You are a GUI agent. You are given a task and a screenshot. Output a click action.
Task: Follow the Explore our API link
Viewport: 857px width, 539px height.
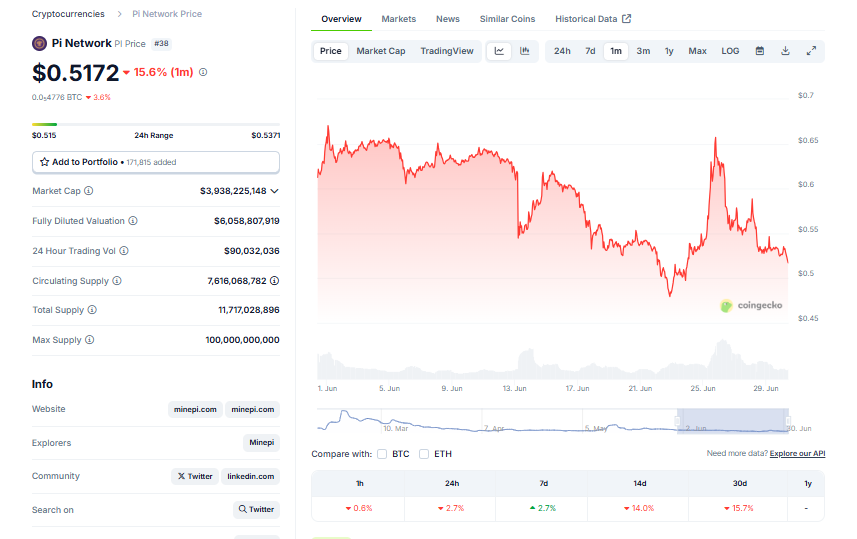point(797,453)
